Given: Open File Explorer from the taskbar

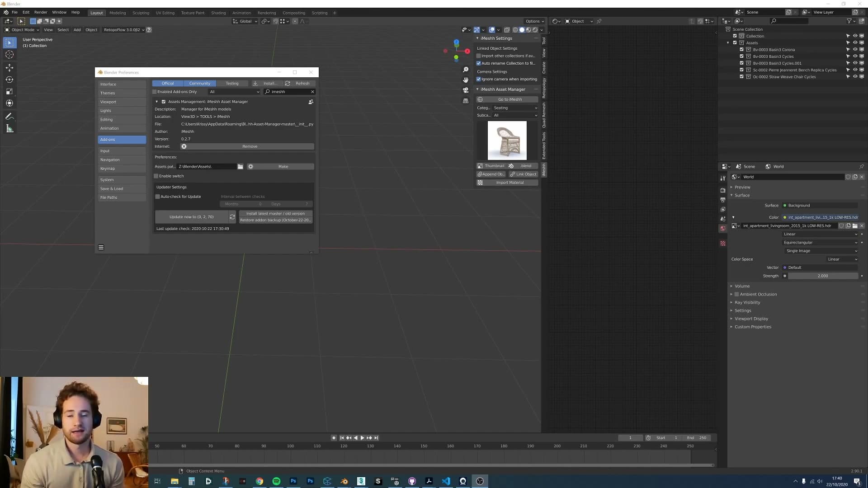Looking at the screenshot, I should [175, 481].
